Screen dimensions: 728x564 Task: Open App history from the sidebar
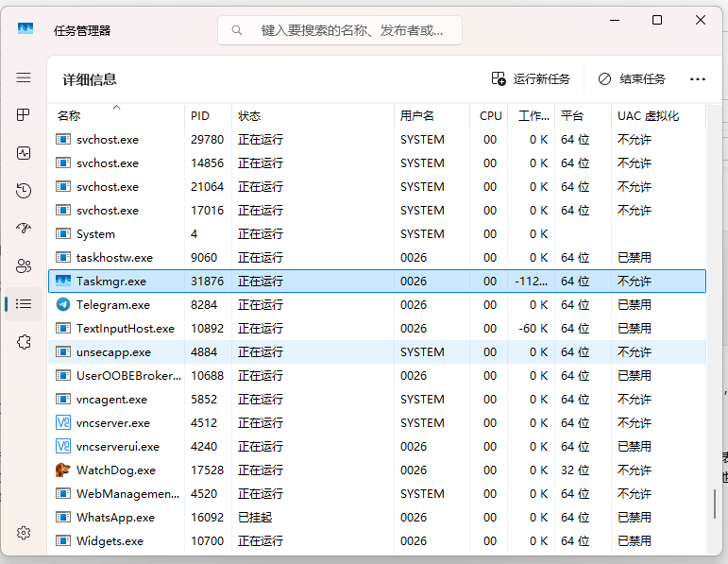click(x=24, y=191)
